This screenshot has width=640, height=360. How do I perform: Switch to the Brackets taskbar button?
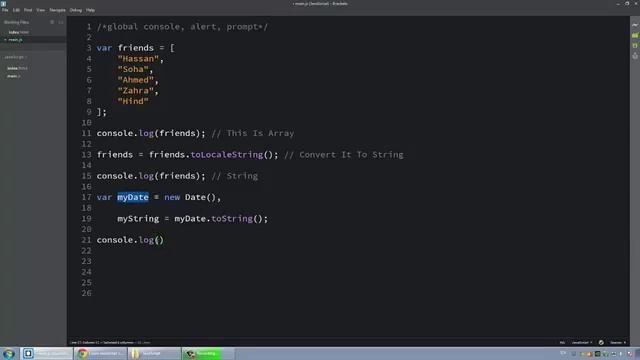(x=47, y=353)
